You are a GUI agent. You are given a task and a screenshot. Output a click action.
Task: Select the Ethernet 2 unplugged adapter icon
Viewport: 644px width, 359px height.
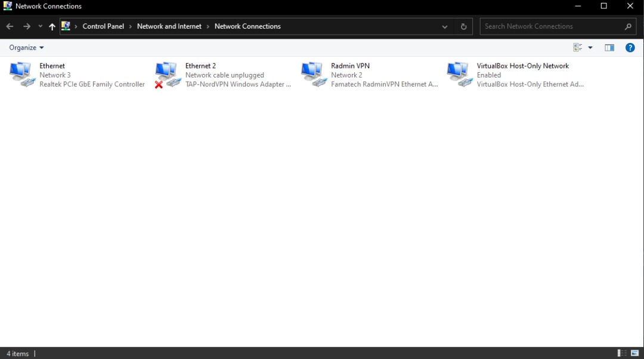(x=168, y=75)
